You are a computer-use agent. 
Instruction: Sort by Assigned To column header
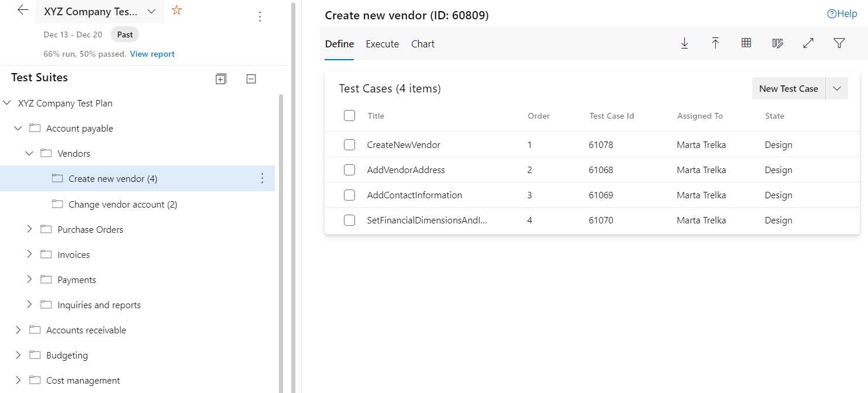pos(700,116)
